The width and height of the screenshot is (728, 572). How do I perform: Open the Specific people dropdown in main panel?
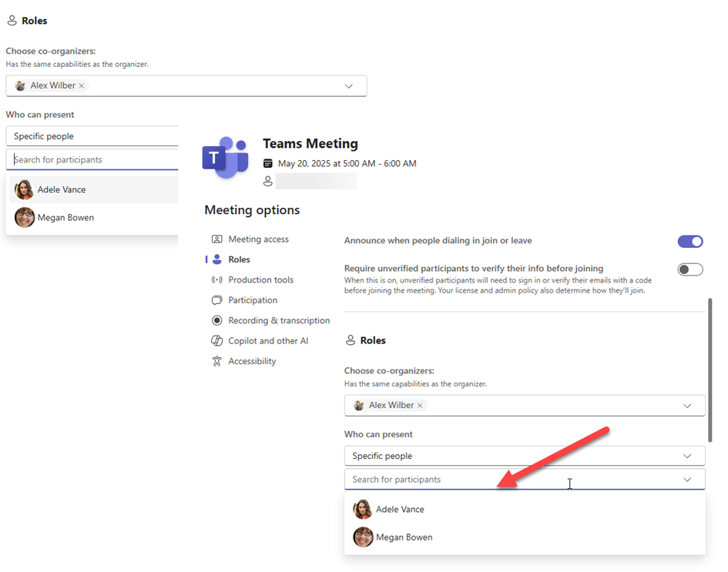(x=525, y=456)
